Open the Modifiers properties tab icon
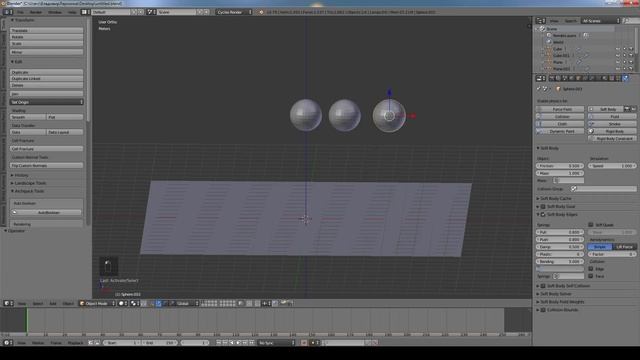This screenshot has height=360, width=640. click(x=591, y=78)
